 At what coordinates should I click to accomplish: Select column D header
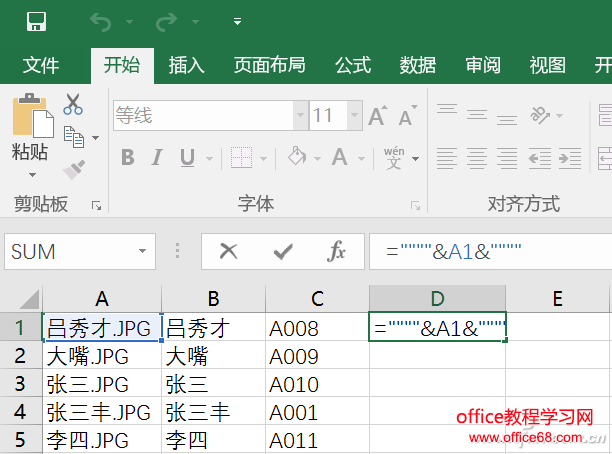pos(437,299)
